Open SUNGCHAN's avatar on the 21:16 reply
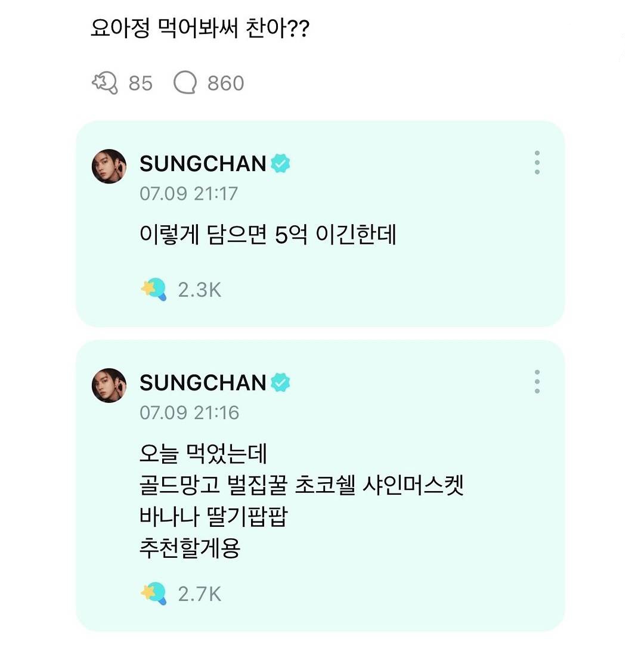 [109, 386]
